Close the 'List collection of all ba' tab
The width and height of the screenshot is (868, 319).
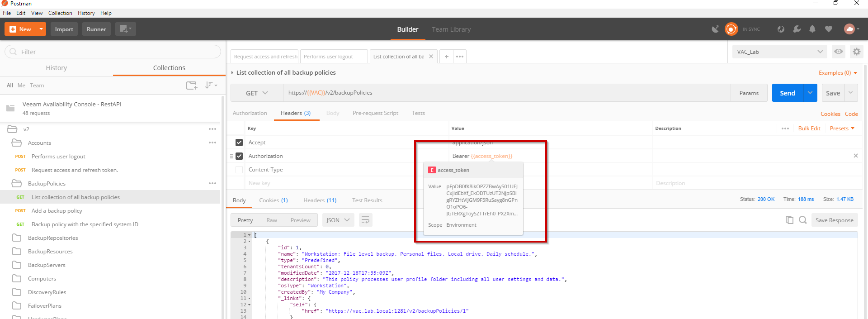click(x=431, y=57)
